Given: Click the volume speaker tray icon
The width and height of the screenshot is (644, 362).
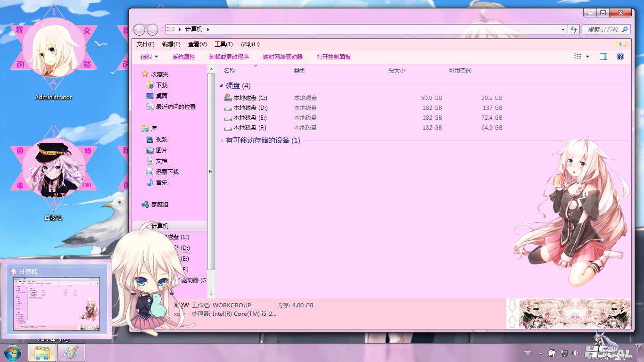Looking at the screenshot, I should [x=575, y=353].
